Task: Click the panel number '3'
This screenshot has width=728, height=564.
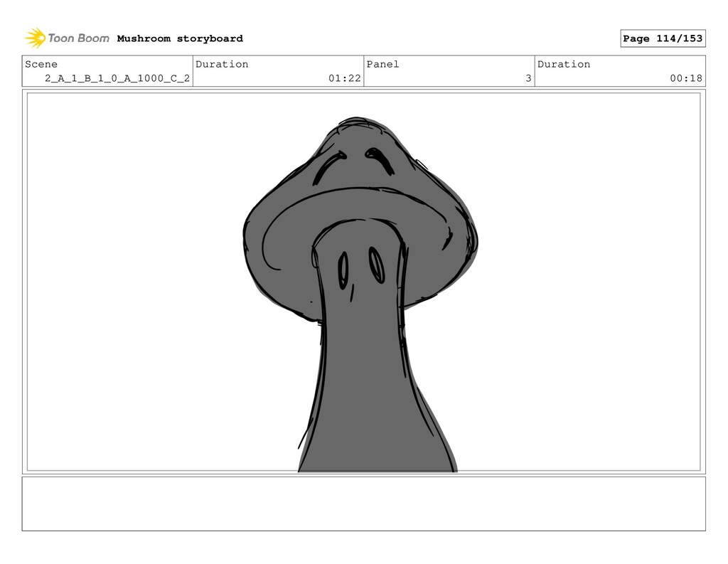Action: (528, 78)
